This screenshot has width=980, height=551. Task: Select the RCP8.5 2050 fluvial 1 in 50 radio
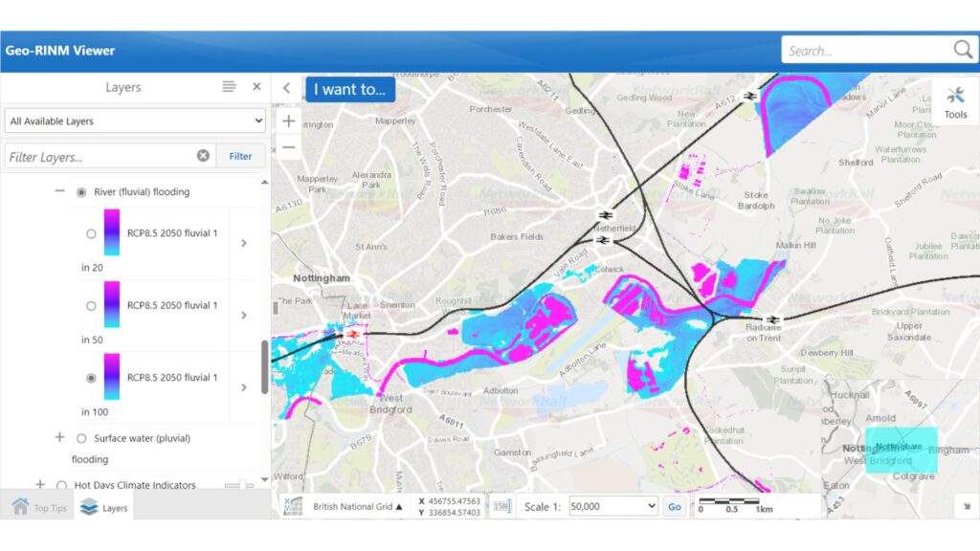[x=91, y=306]
